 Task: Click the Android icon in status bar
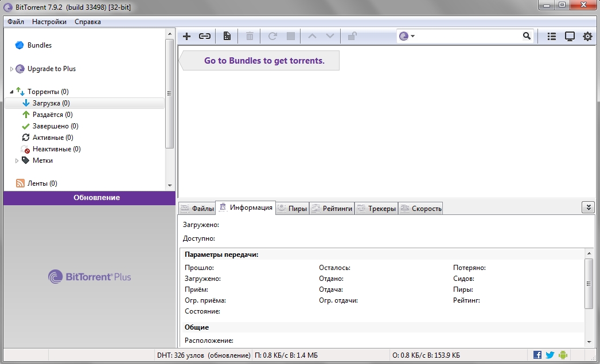point(563,355)
